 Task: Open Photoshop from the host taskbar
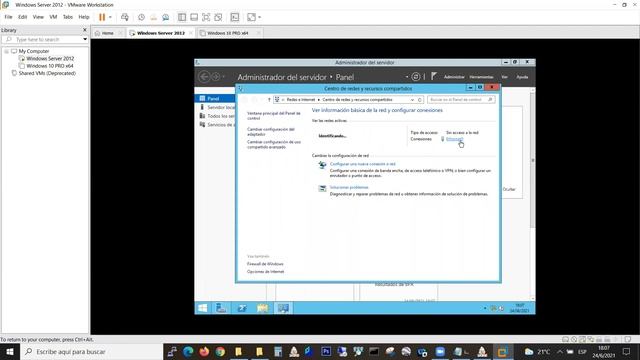point(326,352)
